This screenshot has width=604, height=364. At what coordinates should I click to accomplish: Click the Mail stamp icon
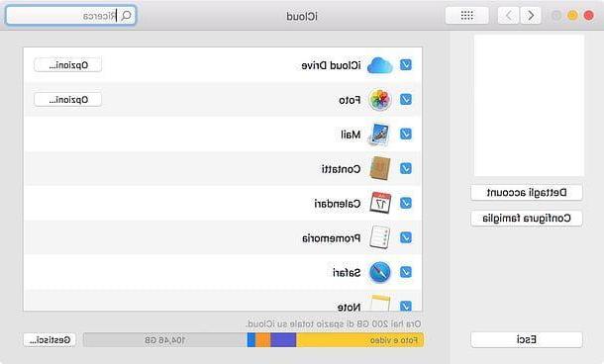[x=379, y=135]
